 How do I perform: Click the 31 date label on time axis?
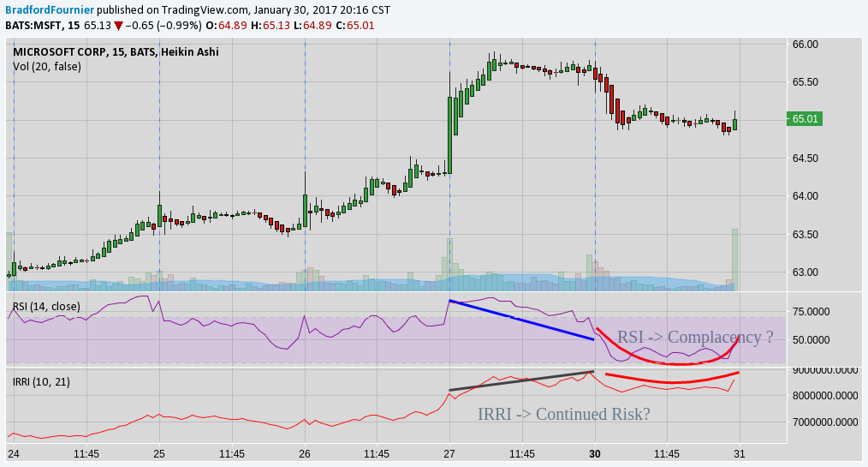tap(740, 454)
